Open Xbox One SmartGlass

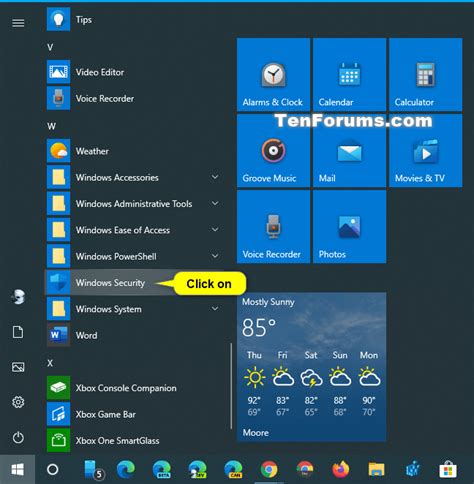pyautogui.click(x=133, y=440)
